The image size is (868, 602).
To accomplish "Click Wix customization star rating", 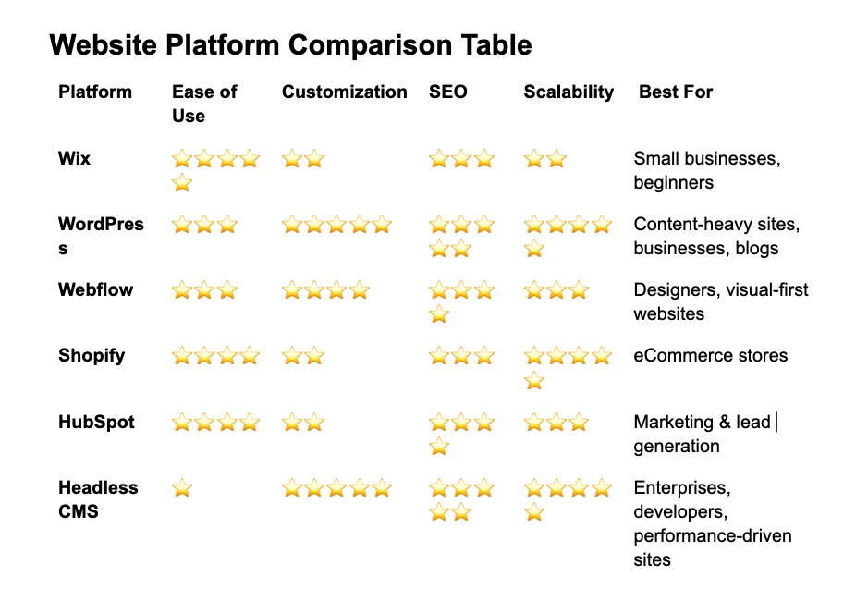I will [x=303, y=159].
